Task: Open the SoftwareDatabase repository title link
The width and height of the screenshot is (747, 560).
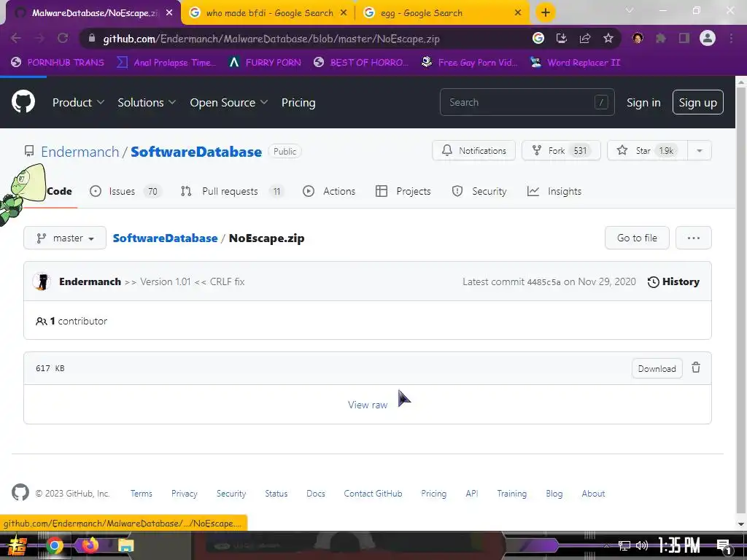Action: (196, 152)
